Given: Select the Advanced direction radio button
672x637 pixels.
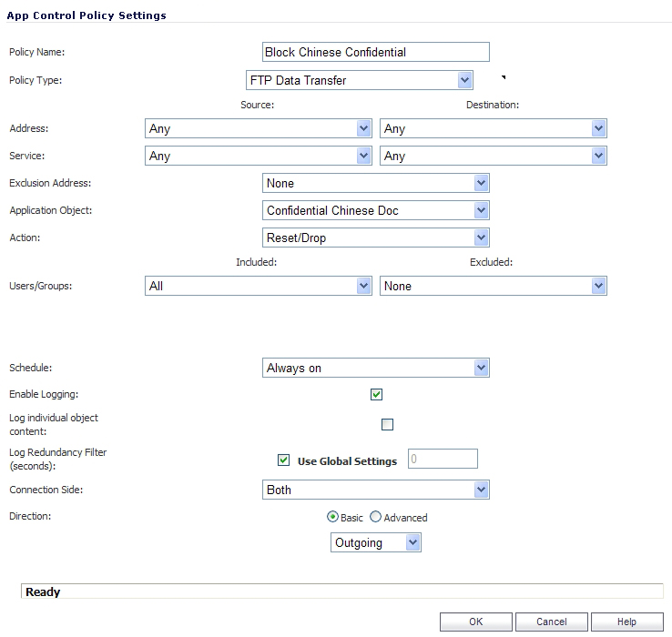Looking at the screenshot, I should coord(375,517).
